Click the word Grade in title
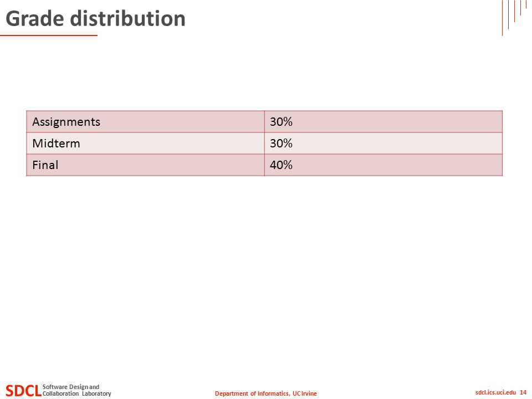 pyautogui.click(x=34, y=18)
